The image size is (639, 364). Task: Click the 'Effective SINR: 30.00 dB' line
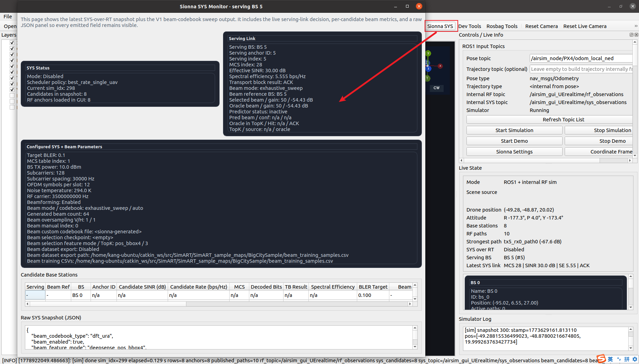(257, 71)
